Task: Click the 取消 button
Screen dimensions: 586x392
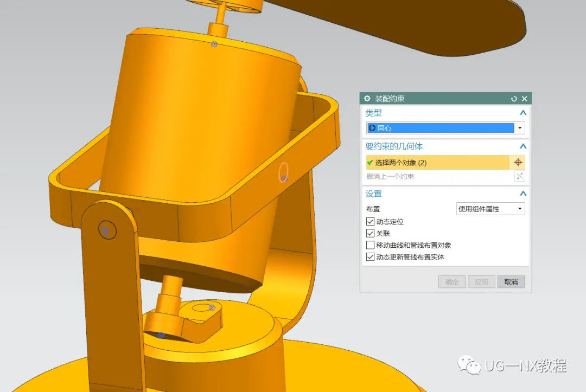Action: tap(511, 282)
